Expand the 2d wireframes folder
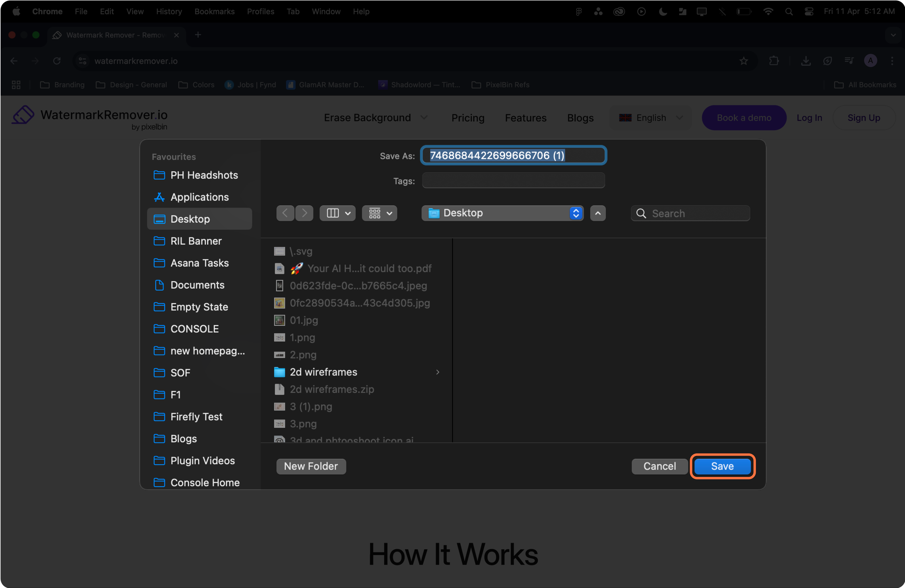The height and width of the screenshot is (588, 905). (323, 372)
